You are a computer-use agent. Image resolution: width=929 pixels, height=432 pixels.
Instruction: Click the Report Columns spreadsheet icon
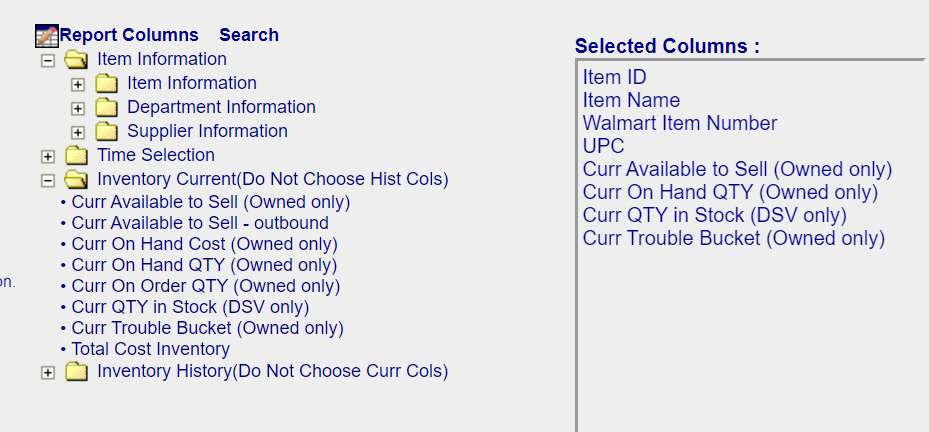pos(47,36)
